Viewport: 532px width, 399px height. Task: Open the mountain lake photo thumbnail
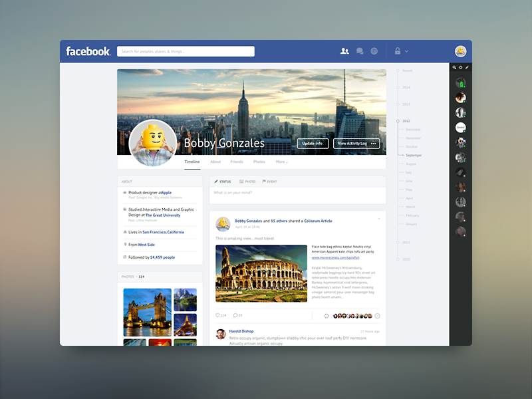click(x=186, y=300)
